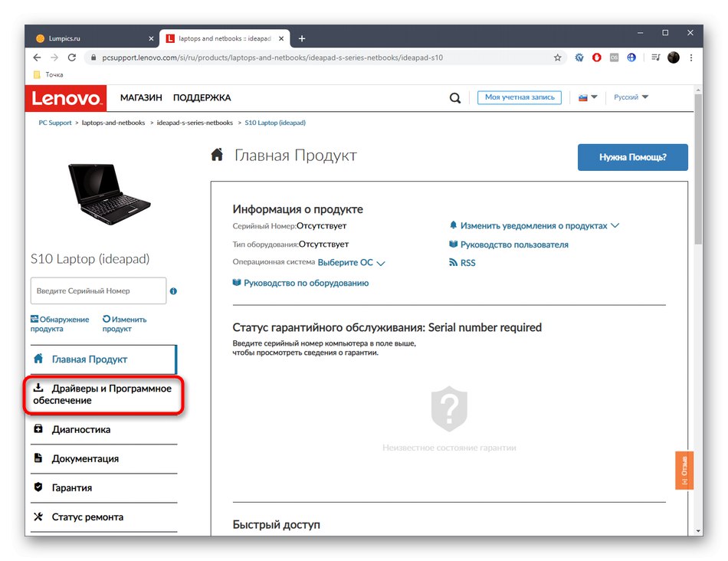Open the Документация sidebar item
Viewport: 728px width, 561px height.
tap(103, 459)
